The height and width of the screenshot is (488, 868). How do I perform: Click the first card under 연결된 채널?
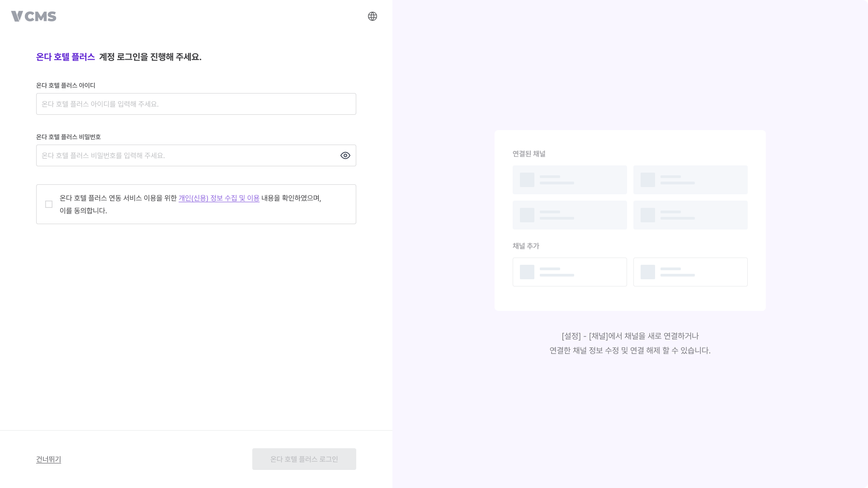(570, 179)
